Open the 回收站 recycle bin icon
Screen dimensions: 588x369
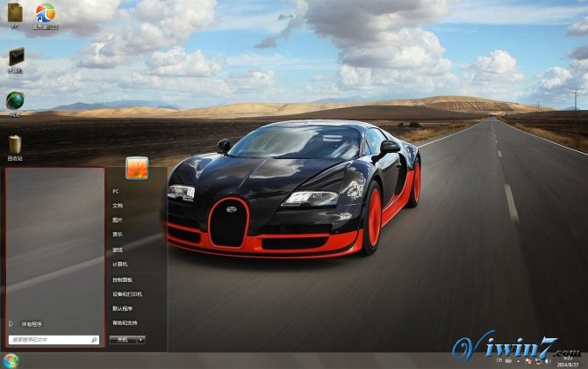click(x=15, y=148)
